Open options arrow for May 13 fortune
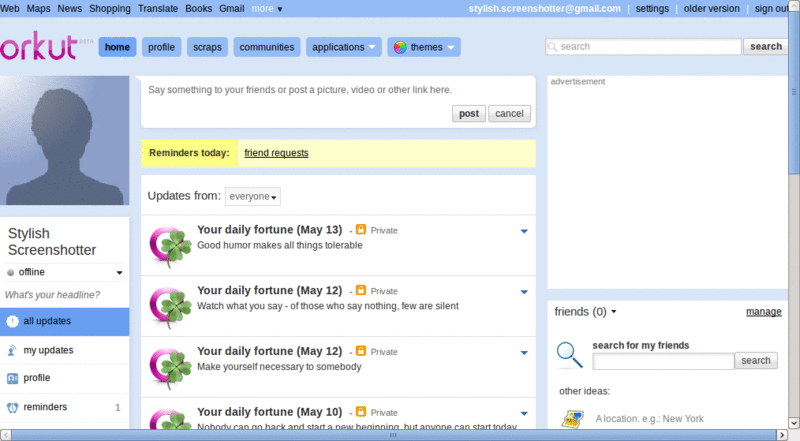The width and height of the screenshot is (800, 441). click(524, 232)
